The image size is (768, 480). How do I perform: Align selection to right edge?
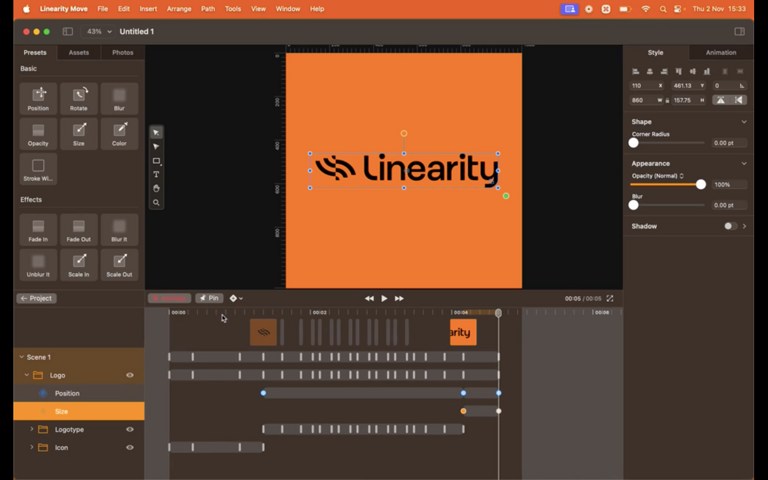tap(664, 72)
